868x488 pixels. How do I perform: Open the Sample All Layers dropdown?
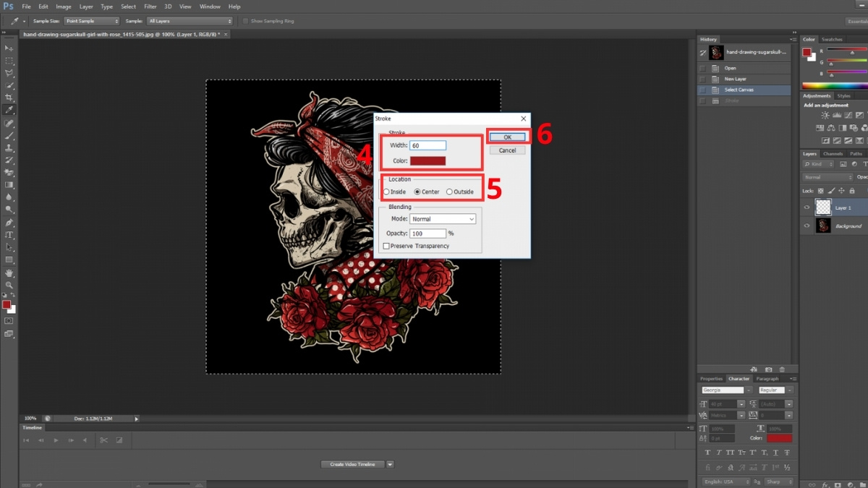coord(190,21)
